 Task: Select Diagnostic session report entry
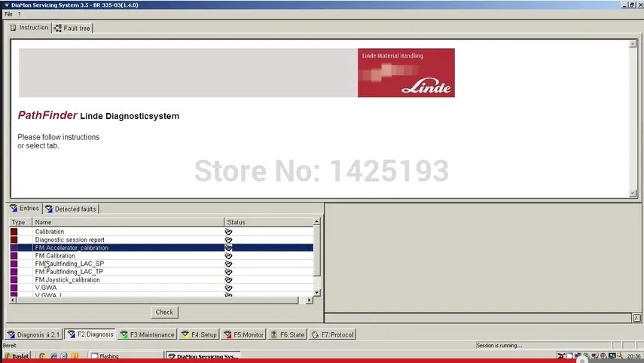pos(161,239)
